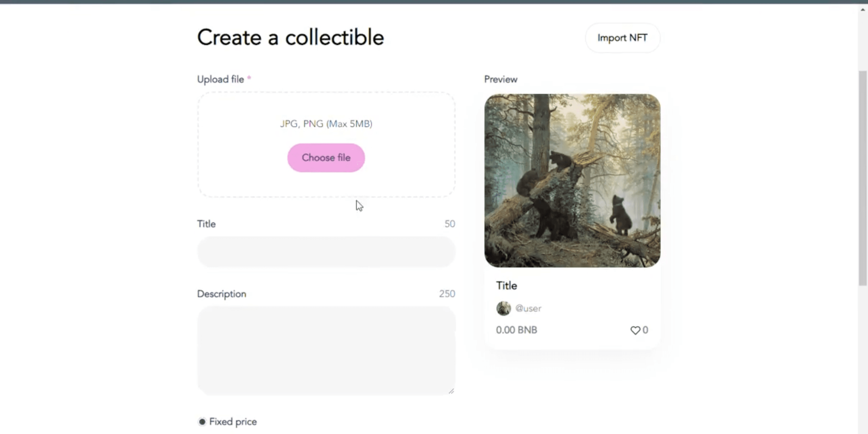Viewport: 868px width, 434px height.
Task: Click inside the Description text area
Action: tap(326, 350)
